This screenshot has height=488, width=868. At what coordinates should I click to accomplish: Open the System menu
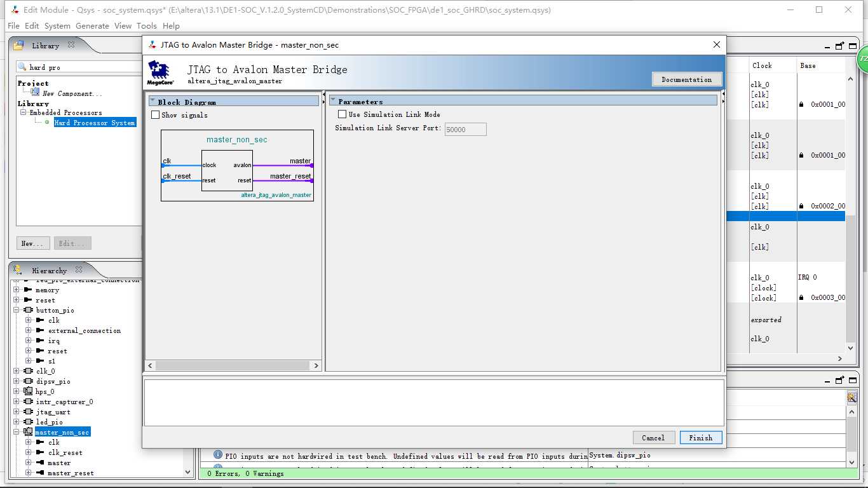point(57,26)
